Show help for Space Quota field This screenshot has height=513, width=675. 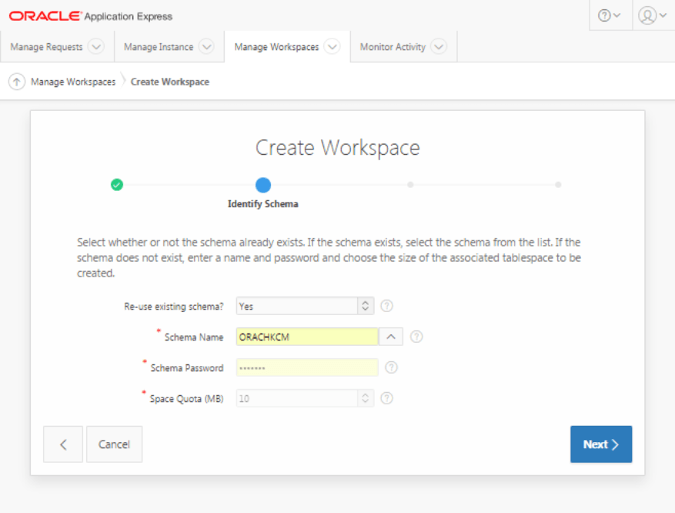[x=387, y=398]
